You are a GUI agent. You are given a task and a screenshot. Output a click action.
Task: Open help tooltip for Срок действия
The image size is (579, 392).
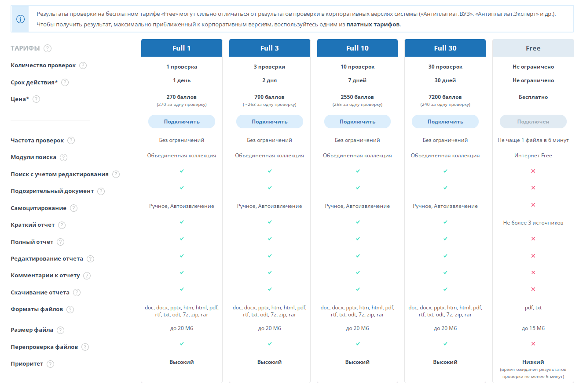click(x=65, y=83)
